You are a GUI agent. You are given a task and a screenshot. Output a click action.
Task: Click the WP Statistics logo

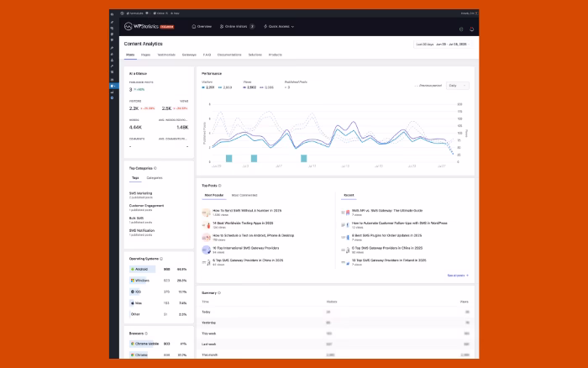coord(149,27)
